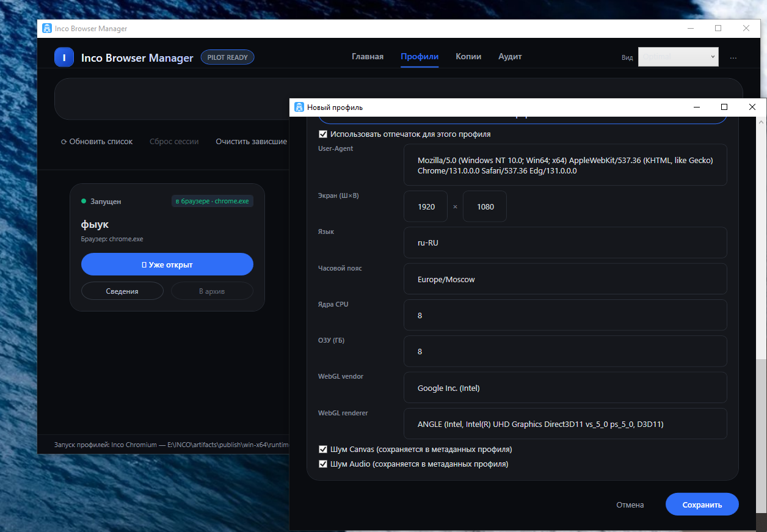767x532 pixels.
Task: Click Обновить список refresh button
Action: (x=96, y=141)
